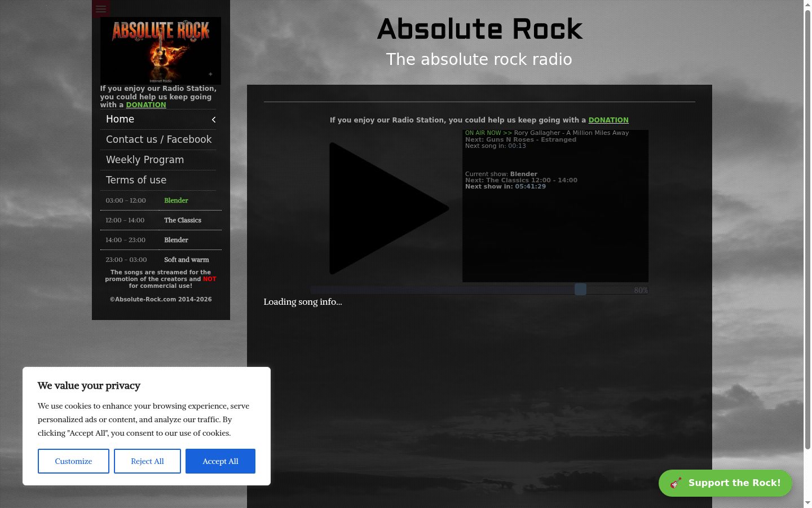
Task: Click the Loading song info... text
Action: [303, 302]
